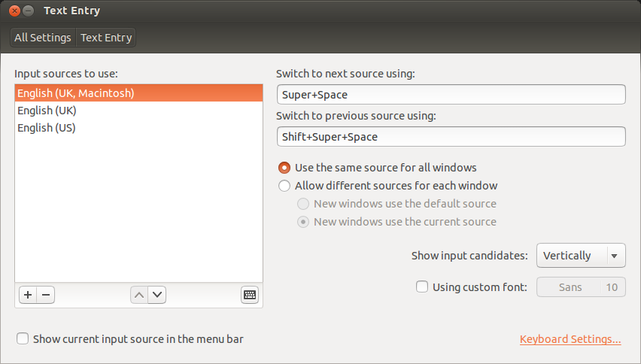
Task: Open the Show input candidates dropdown
Action: pos(581,256)
